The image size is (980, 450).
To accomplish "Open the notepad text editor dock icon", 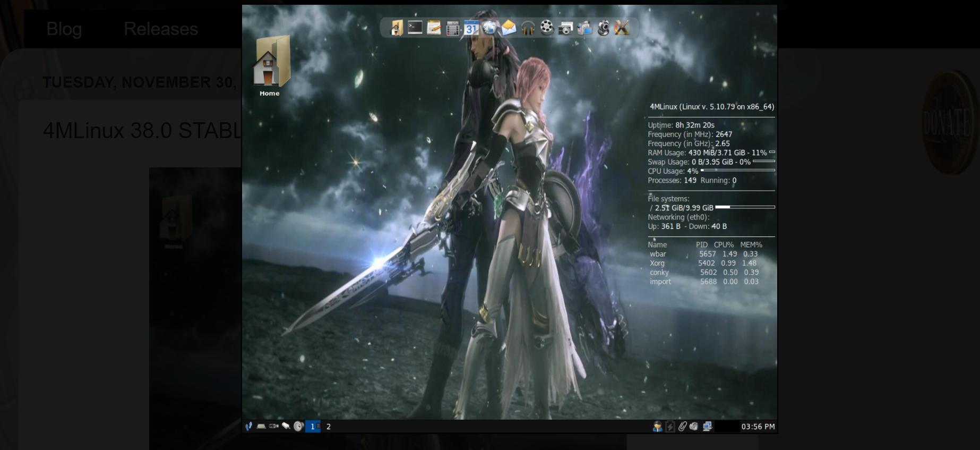I will [x=434, y=28].
